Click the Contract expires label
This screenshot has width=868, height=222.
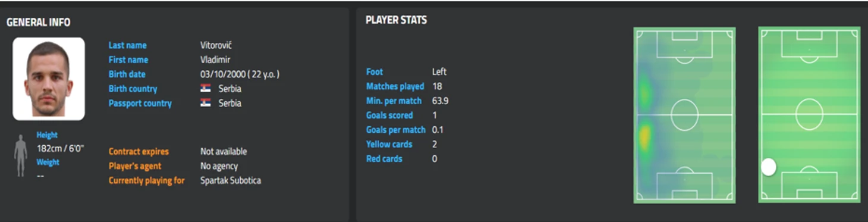click(139, 152)
